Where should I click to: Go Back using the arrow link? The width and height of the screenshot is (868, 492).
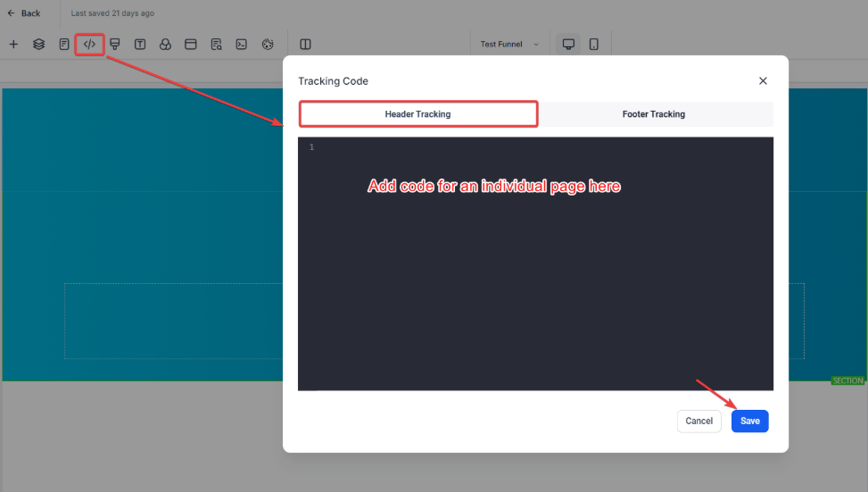(x=24, y=13)
